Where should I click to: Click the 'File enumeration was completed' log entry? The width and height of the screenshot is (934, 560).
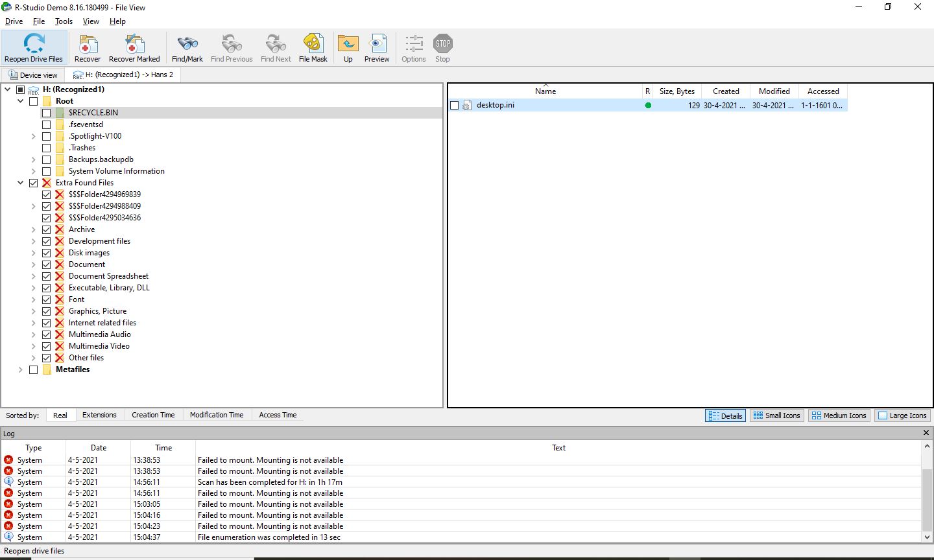(461, 537)
